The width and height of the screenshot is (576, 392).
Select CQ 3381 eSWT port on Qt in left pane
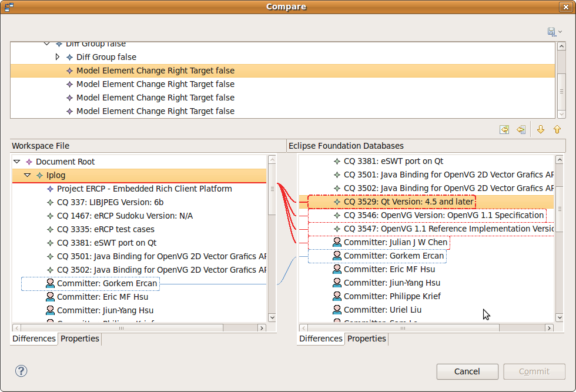coord(106,243)
